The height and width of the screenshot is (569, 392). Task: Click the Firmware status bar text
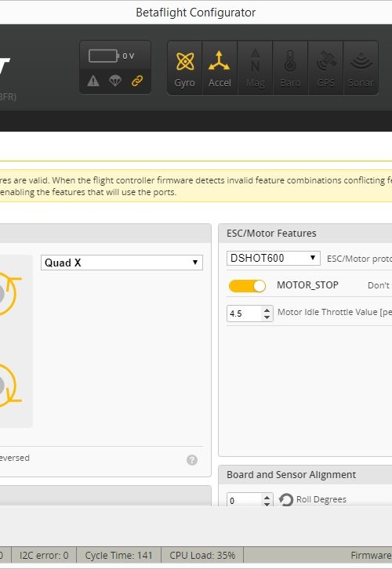372,555
